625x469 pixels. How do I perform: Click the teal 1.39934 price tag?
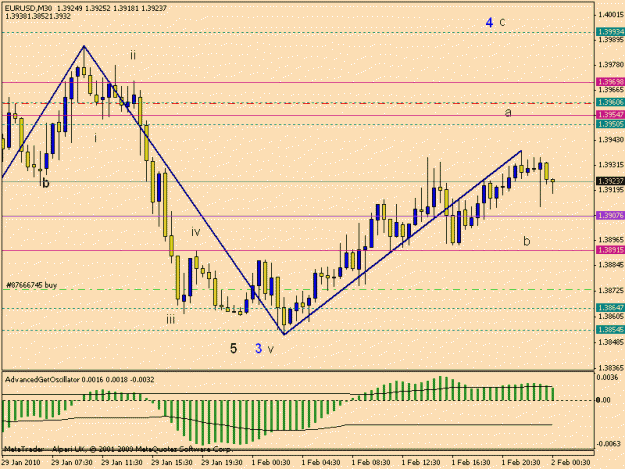(610, 32)
